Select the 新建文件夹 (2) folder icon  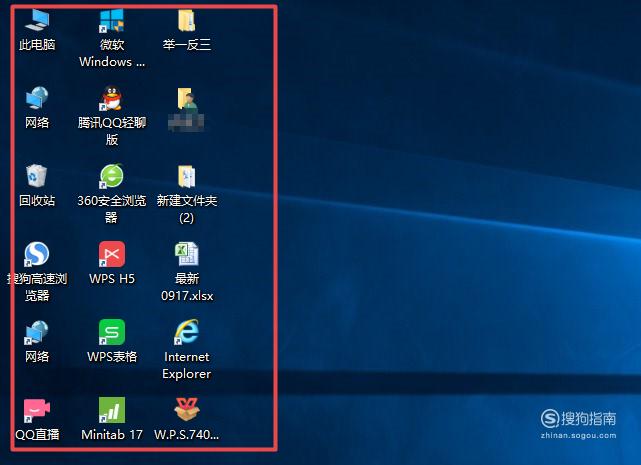point(186,176)
